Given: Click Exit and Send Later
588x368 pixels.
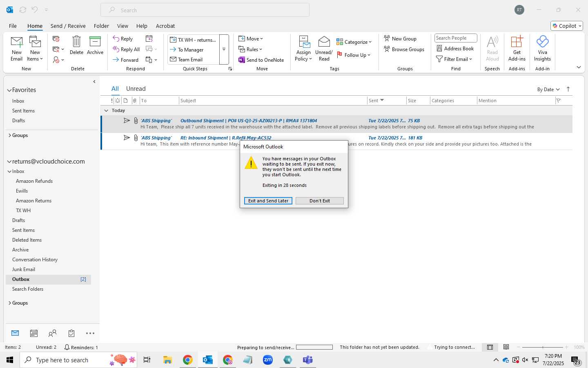Looking at the screenshot, I should pyautogui.click(x=268, y=201).
